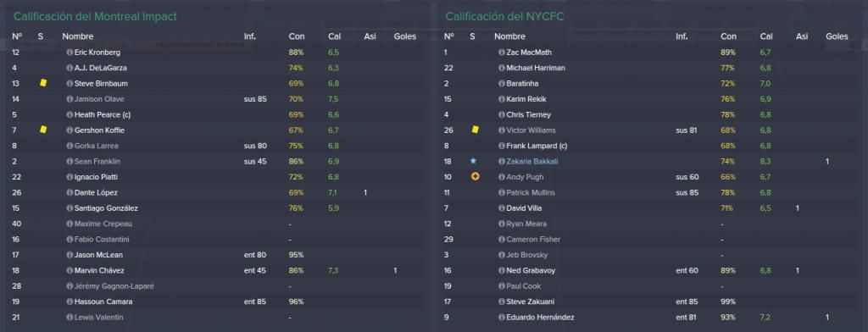Screen dimensions: 868x332
Task: Click info icon next to Zac MacMath
Action: click(x=501, y=52)
